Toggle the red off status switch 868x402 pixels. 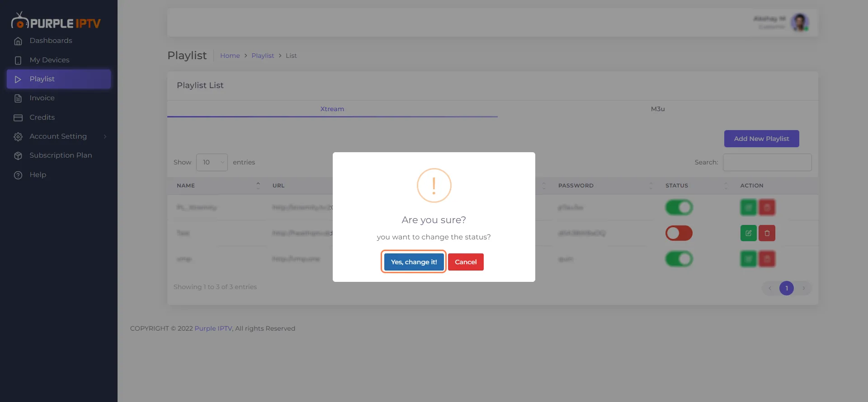679,233
